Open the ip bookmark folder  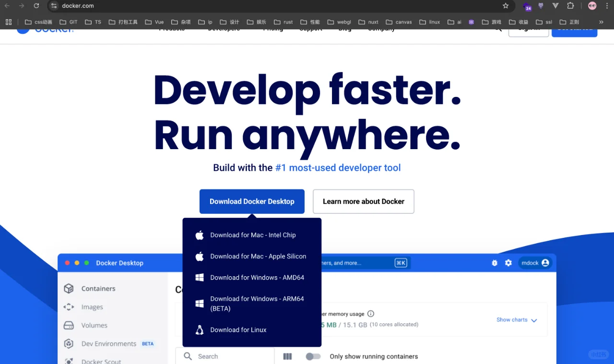(205, 22)
